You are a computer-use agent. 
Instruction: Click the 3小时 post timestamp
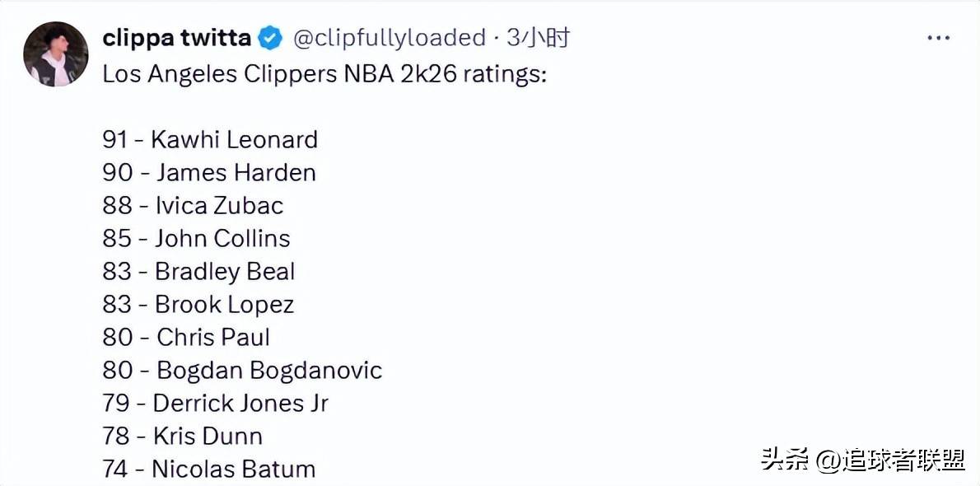pos(538,38)
